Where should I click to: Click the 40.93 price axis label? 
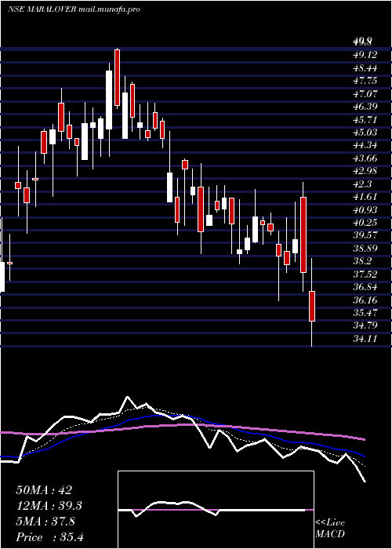pos(365,210)
